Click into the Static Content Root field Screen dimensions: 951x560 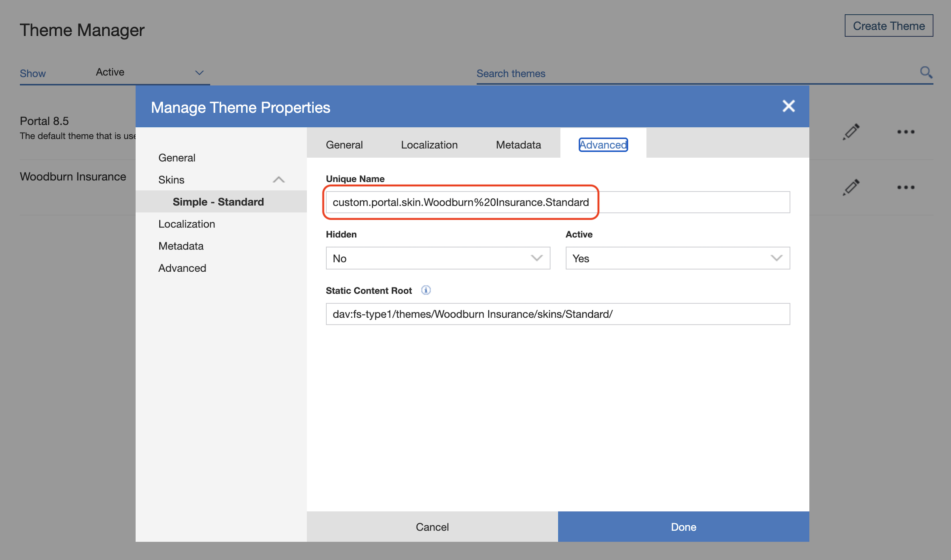tap(557, 314)
